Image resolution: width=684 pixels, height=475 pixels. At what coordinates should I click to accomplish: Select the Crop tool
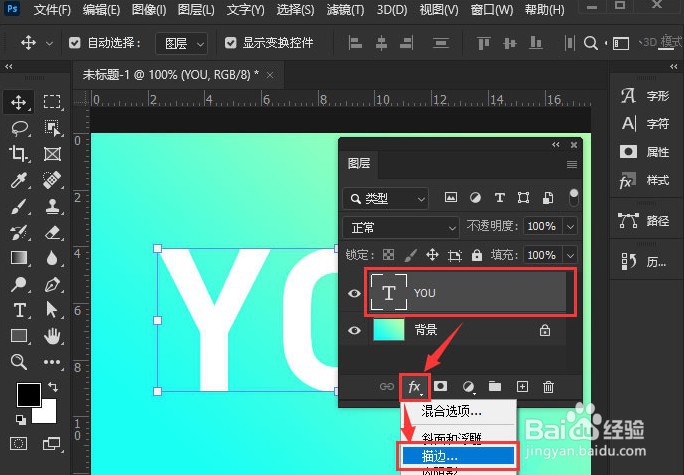pos(18,154)
